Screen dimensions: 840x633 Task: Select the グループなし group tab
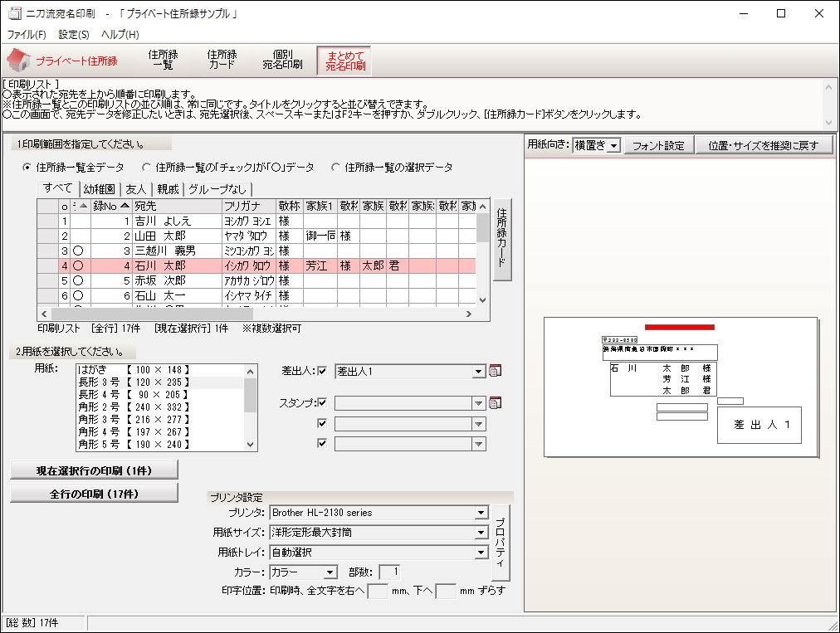pyautogui.click(x=217, y=189)
